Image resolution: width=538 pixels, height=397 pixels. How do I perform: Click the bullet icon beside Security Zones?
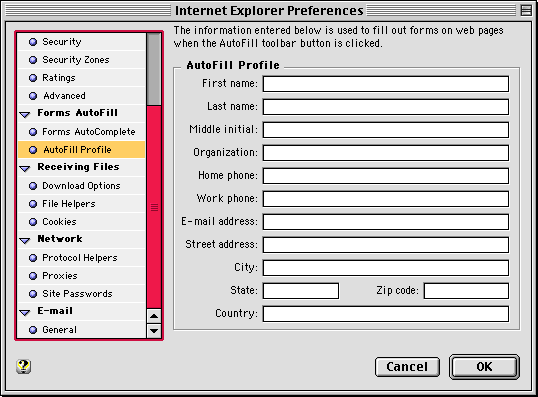33,60
